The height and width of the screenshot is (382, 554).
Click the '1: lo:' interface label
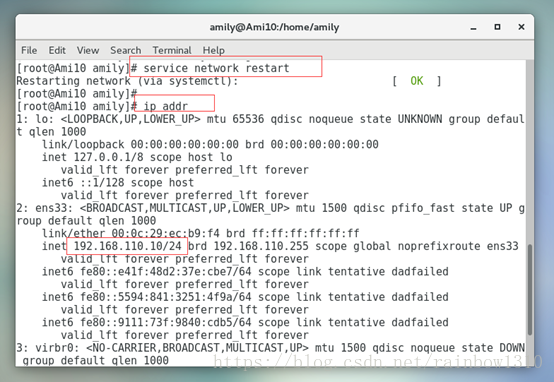coord(35,119)
